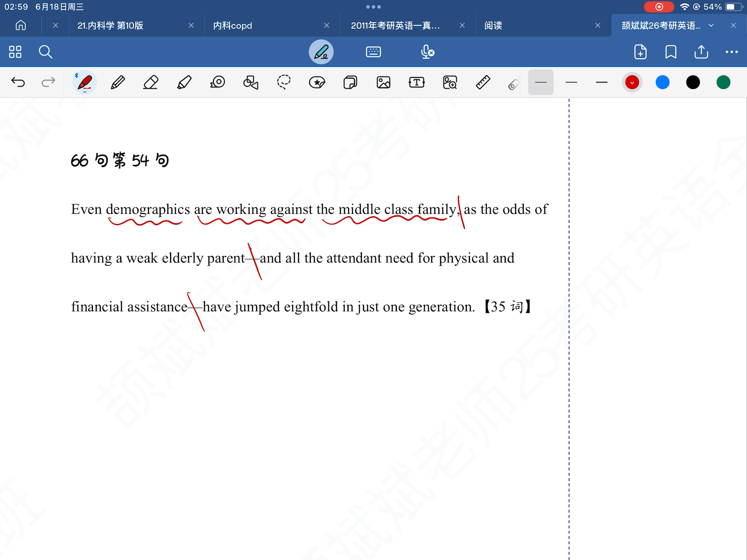Open the sticker star tool
The width and height of the screenshot is (747, 560).
317,82
